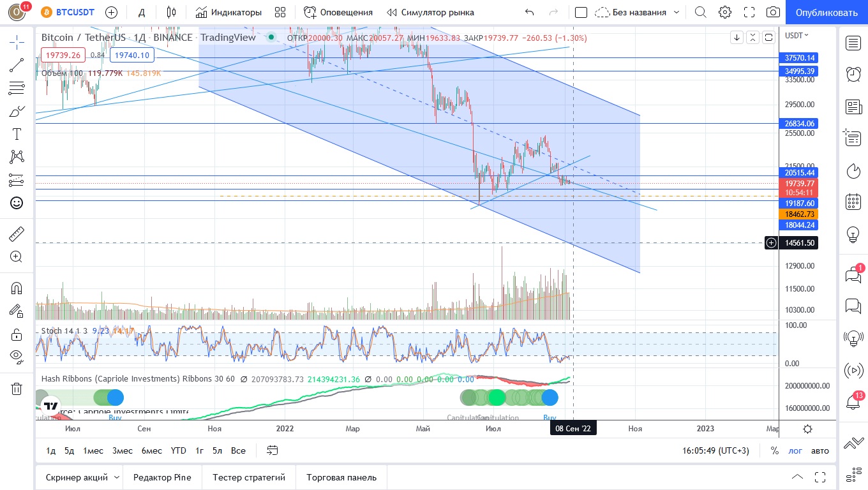Open chart settings gear in top bar
Viewport: 868px width, 490px height.
pos(725,12)
